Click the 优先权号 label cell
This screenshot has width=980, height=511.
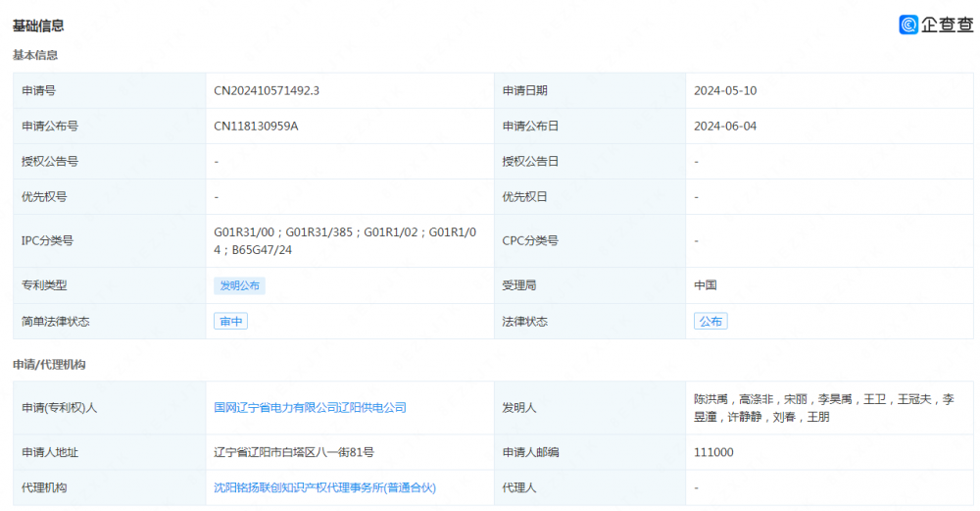[x=110, y=197]
